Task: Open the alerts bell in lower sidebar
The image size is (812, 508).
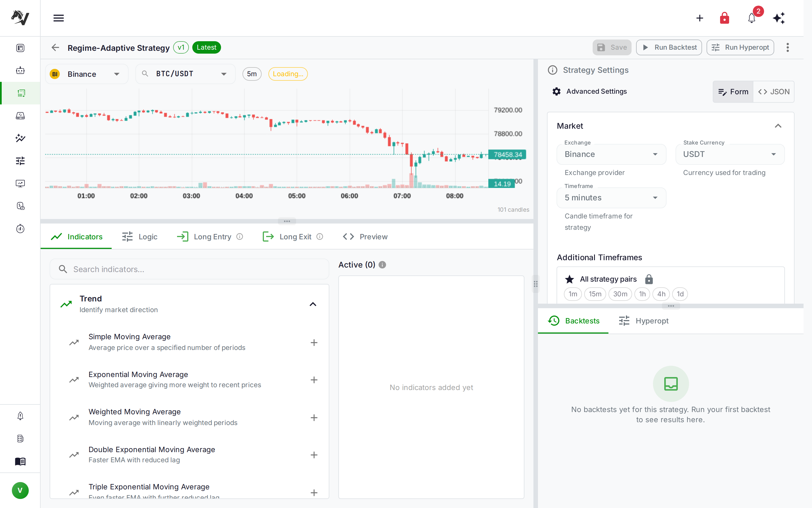Action: tap(20, 416)
